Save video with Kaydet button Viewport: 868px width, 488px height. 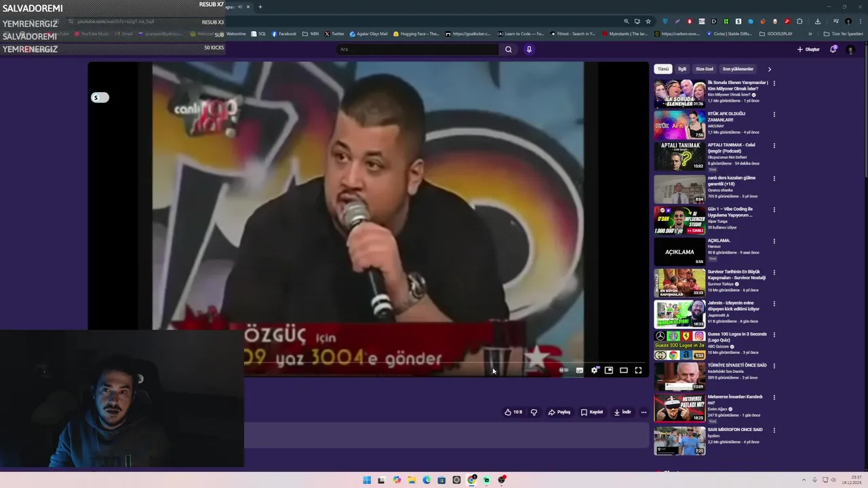[x=592, y=412]
